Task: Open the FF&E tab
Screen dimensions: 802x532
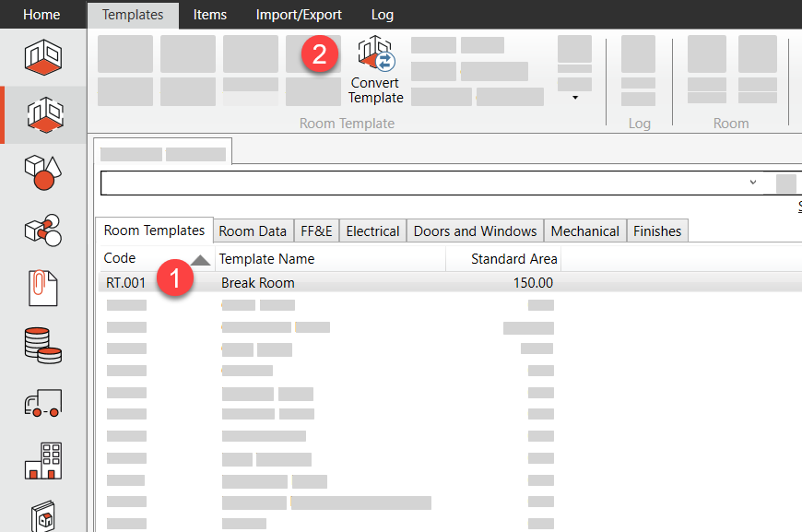Action: click(x=316, y=231)
